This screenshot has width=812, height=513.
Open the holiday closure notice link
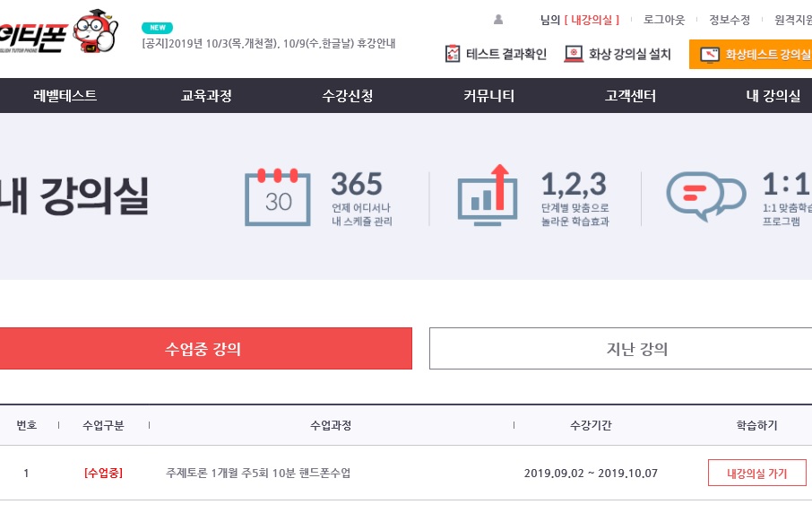[269, 43]
